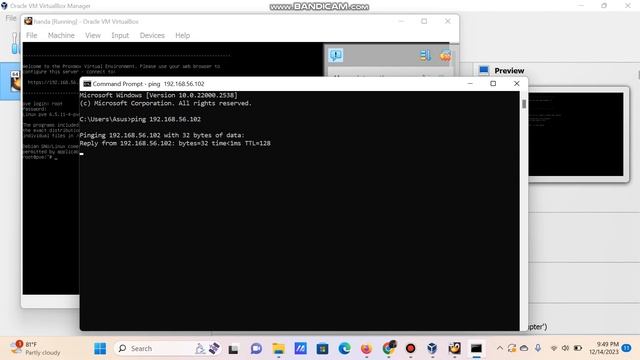Click the sync update tray icon

[x=512, y=348]
